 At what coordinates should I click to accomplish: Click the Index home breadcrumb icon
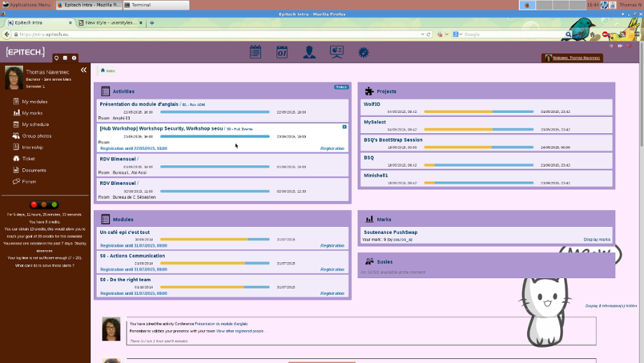103,71
